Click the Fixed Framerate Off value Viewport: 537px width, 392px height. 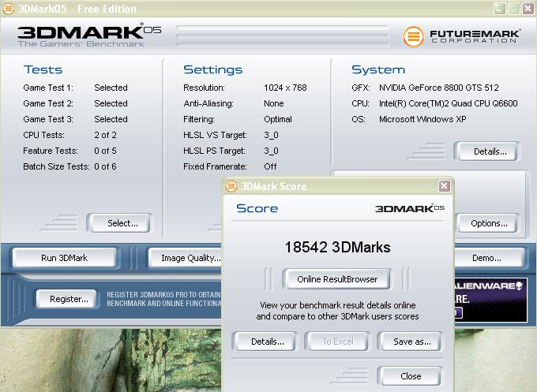[270, 166]
